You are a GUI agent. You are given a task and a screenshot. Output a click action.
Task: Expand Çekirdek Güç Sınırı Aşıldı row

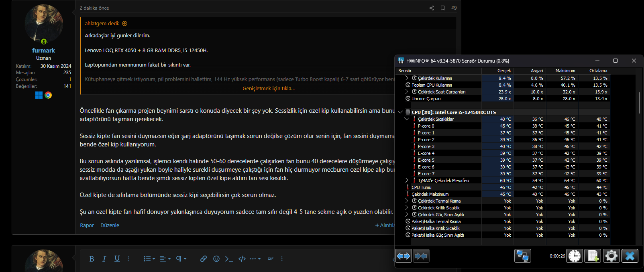click(406, 215)
